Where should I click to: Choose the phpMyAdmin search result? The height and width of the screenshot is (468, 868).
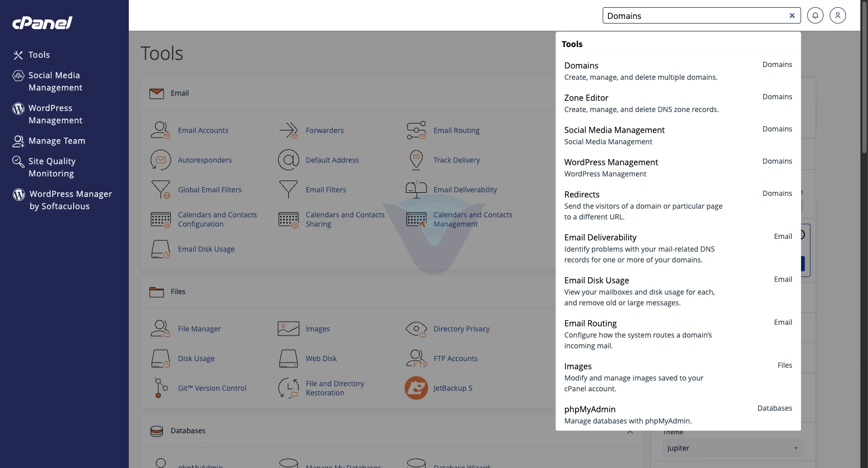(x=678, y=415)
